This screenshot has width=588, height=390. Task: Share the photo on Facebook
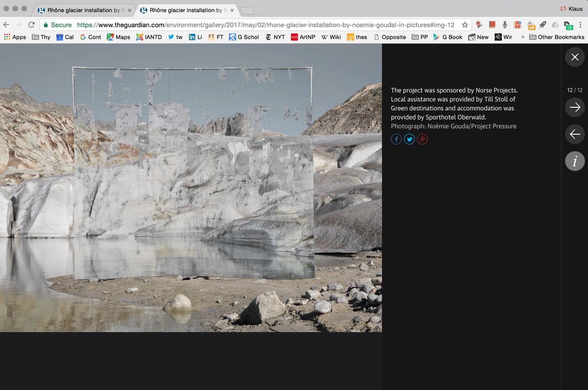(396, 140)
